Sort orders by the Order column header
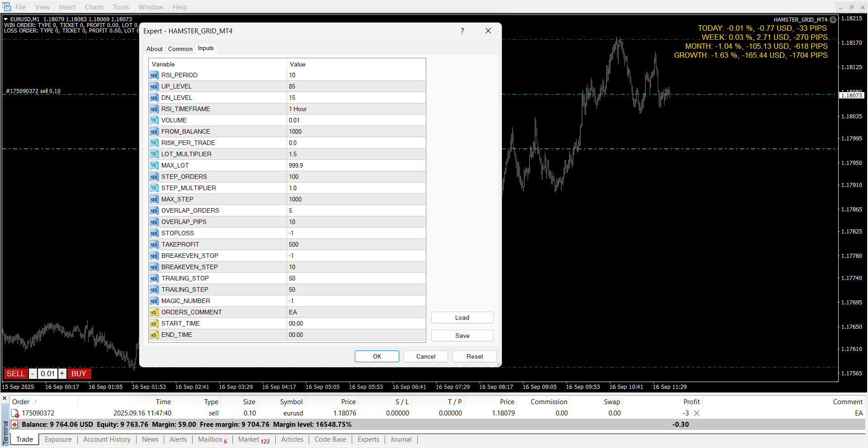 [x=21, y=402]
